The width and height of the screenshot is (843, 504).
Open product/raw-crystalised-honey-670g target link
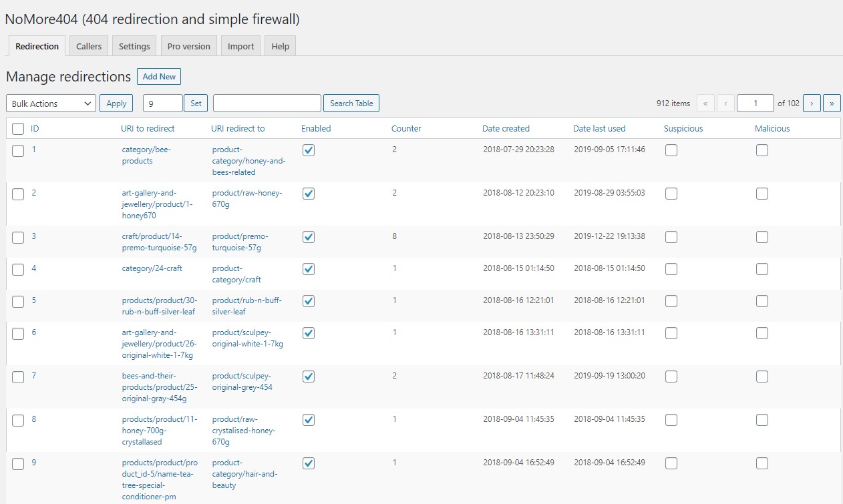pos(244,431)
